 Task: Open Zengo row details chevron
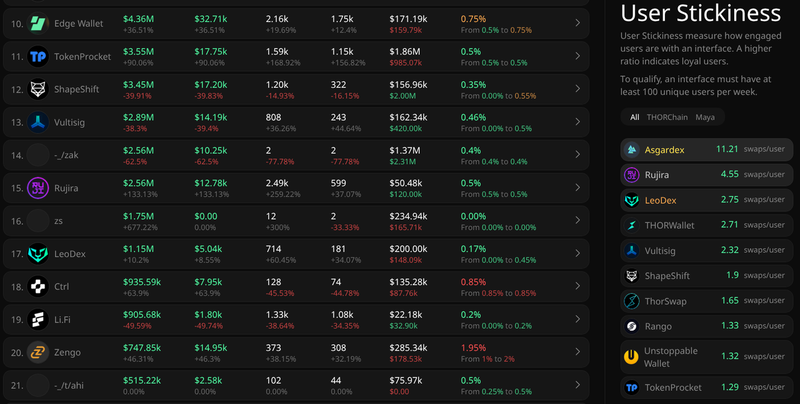[x=577, y=352]
